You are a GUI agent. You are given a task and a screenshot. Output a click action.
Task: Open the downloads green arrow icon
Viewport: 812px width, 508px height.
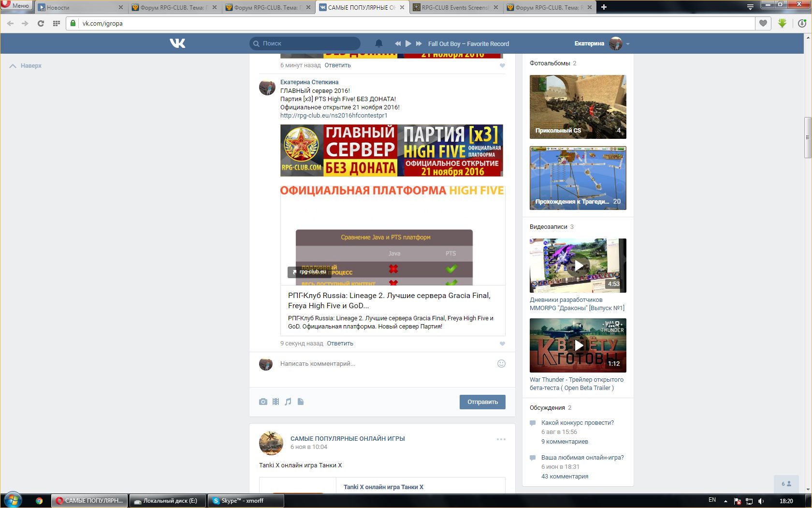pos(783,23)
